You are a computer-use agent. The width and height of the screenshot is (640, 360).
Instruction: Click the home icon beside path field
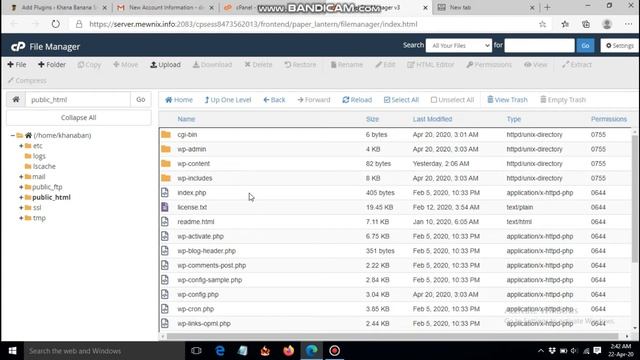pyautogui.click(x=16, y=100)
